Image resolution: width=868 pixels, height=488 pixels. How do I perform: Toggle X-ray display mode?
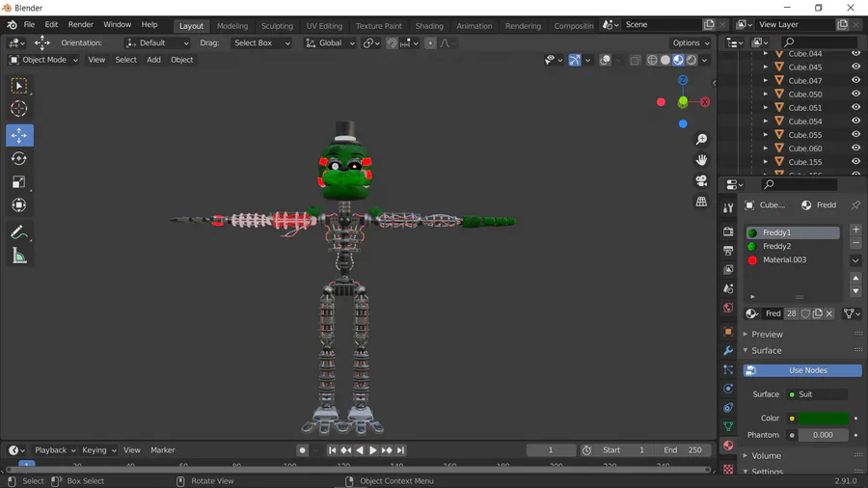point(635,60)
